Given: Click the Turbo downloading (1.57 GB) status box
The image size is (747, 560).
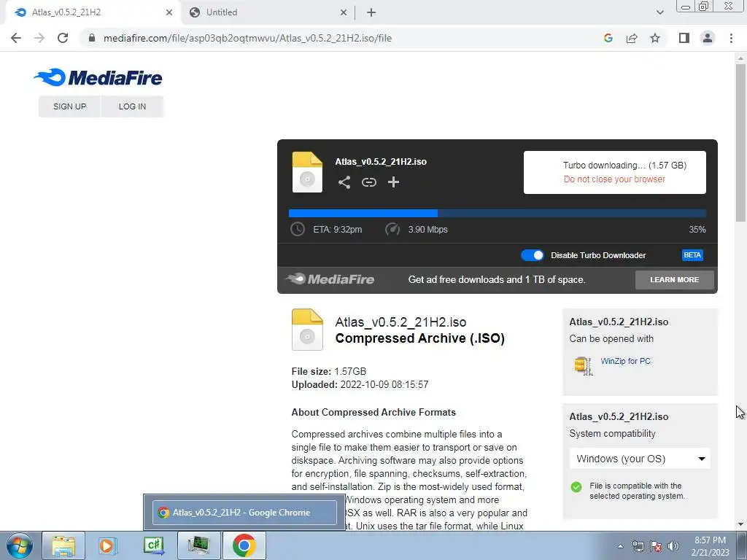Looking at the screenshot, I should click(x=614, y=172).
